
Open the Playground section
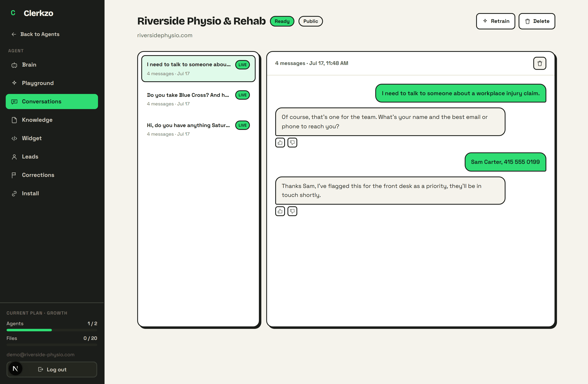pyautogui.click(x=52, y=83)
